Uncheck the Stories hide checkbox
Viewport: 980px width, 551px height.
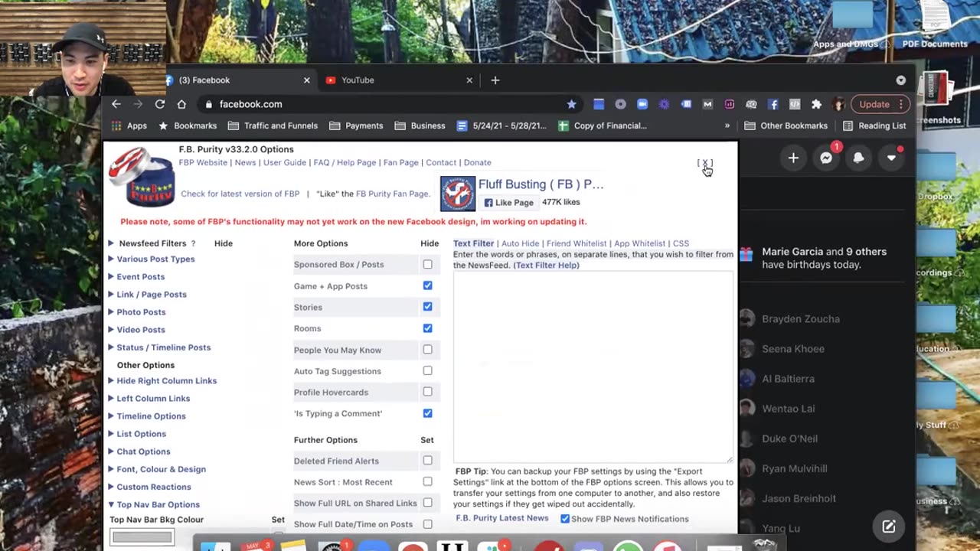point(427,307)
